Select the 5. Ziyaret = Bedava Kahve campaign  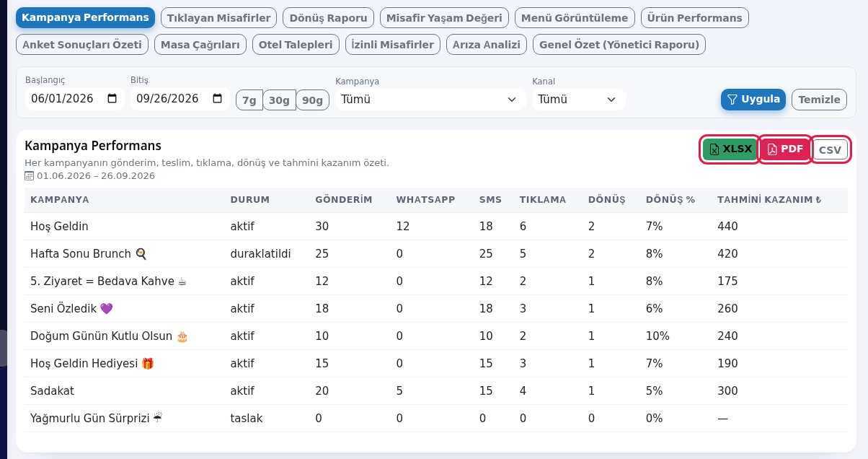click(109, 281)
